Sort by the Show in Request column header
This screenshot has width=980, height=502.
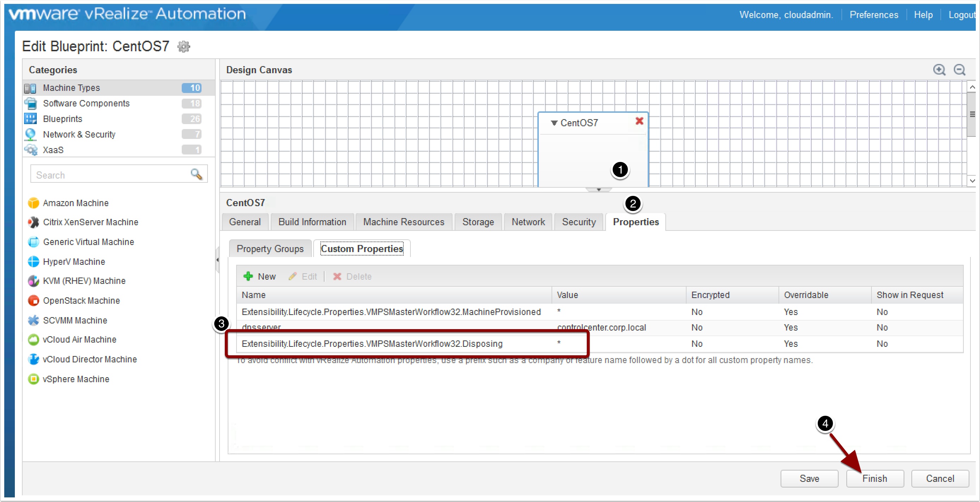tap(918, 295)
